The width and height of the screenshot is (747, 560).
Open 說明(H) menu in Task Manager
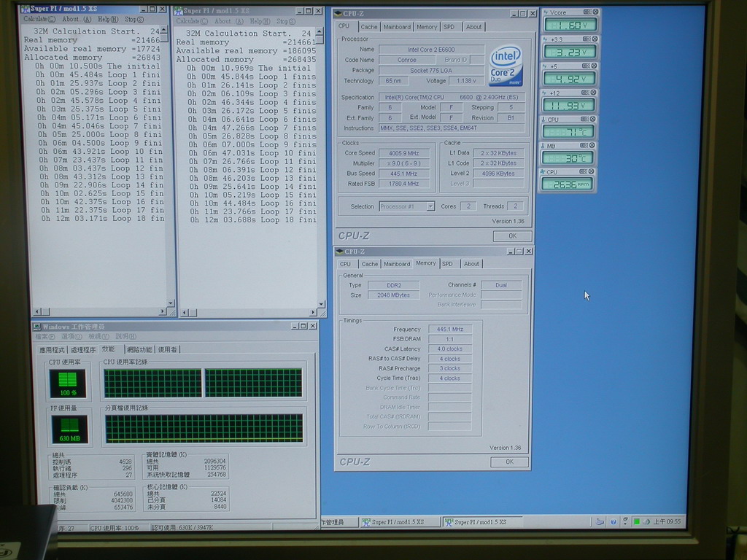point(125,337)
